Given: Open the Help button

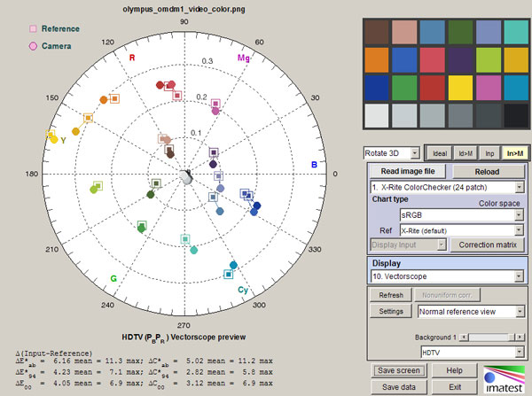Looking at the screenshot, I should coord(454,370).
